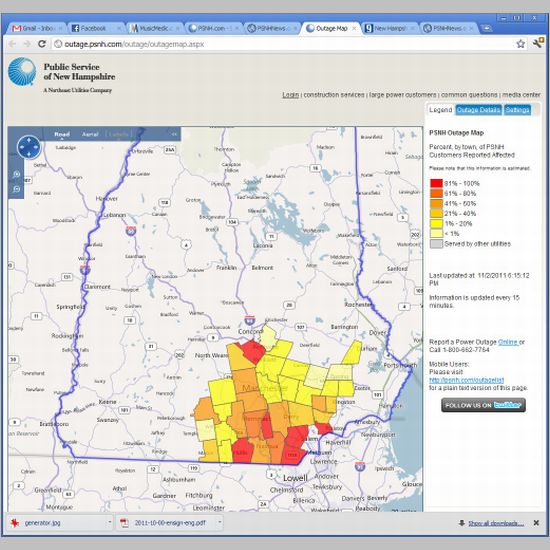Click the browser forward arrow
Viewport: 550px width, 550px height.
pos(27,44)
